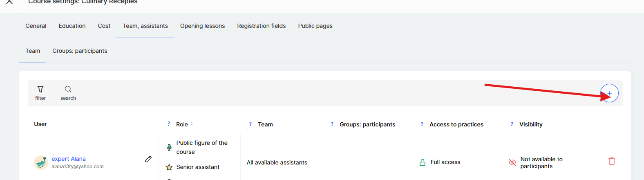Click the help icon beside Role
644x180 pixels.
tap(169, 124)
